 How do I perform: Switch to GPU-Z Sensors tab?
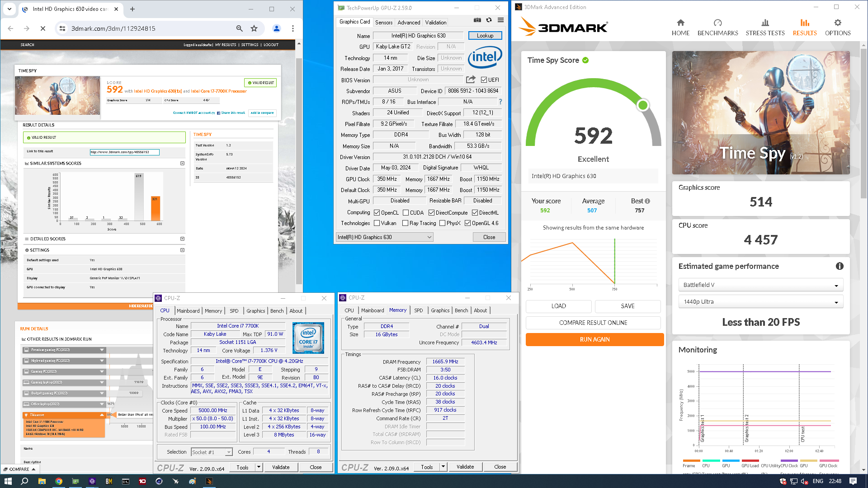click(383, 22)
